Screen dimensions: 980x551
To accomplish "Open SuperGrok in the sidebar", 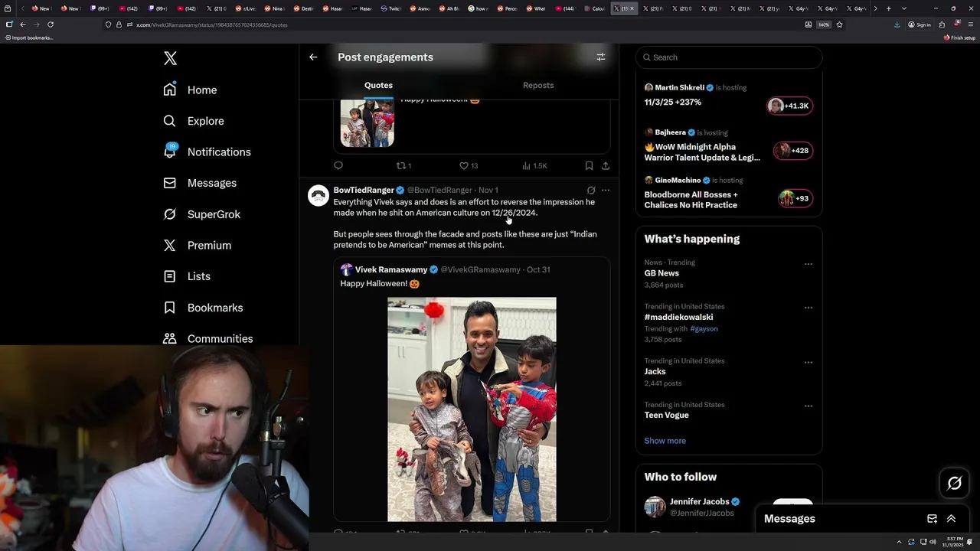I will coord(201,214).
